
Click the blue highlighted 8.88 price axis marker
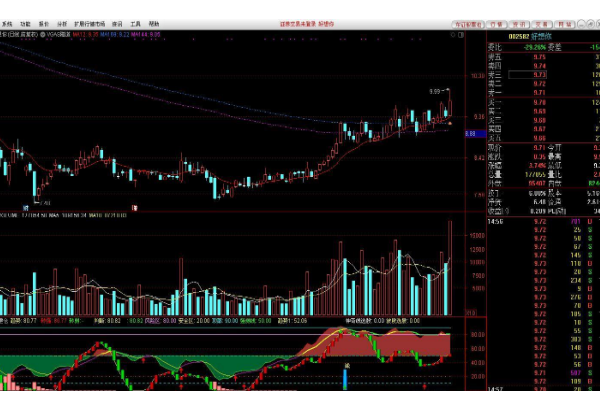(474, 134)
